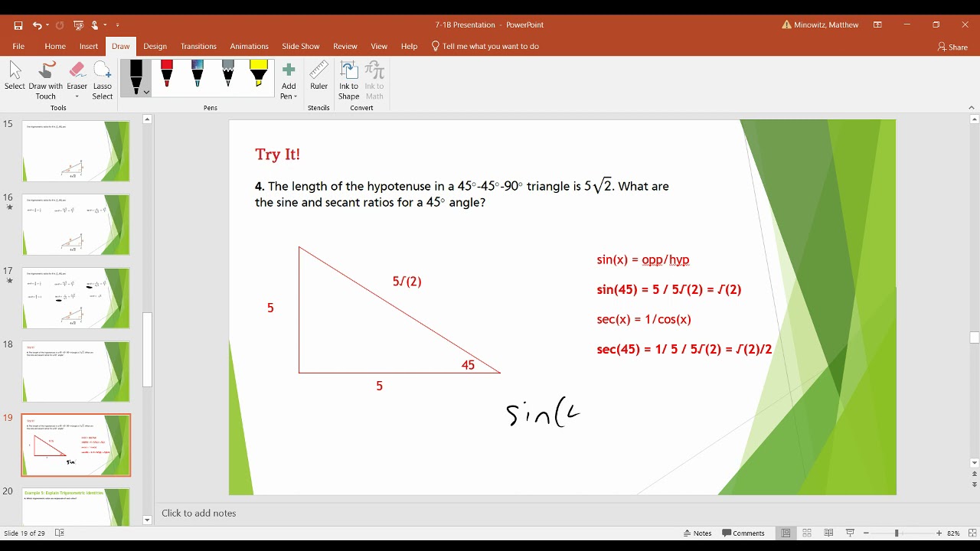The width and height of the screenshot is (980, 551).
Task: Switch to the Insert tab
Action: click(89, 46)
